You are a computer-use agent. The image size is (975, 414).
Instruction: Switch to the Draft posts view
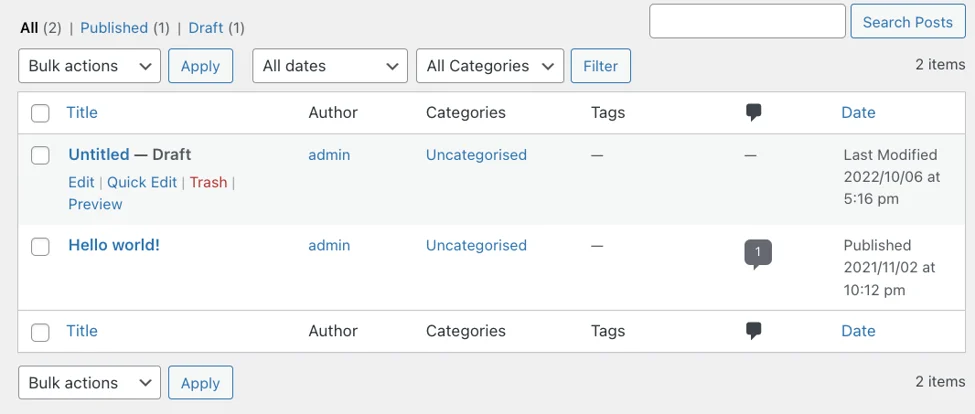point(206,28)
